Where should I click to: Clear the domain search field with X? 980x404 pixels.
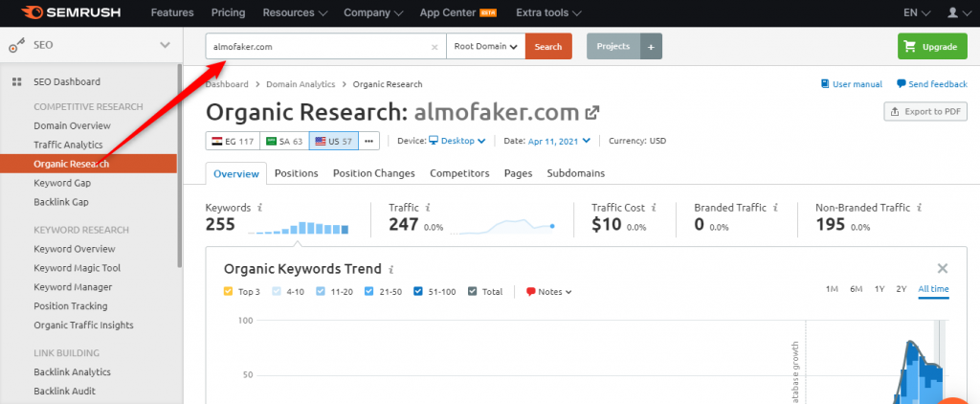[434, 47]
